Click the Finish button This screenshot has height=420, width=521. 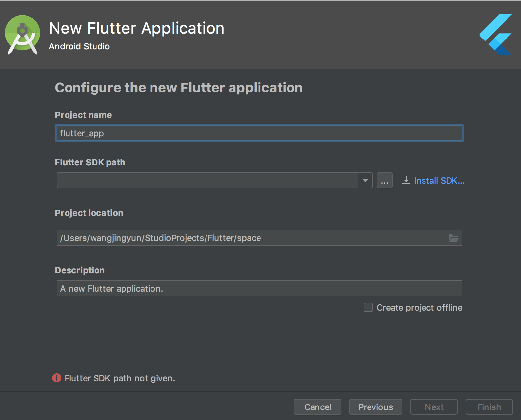coord(489,407)
